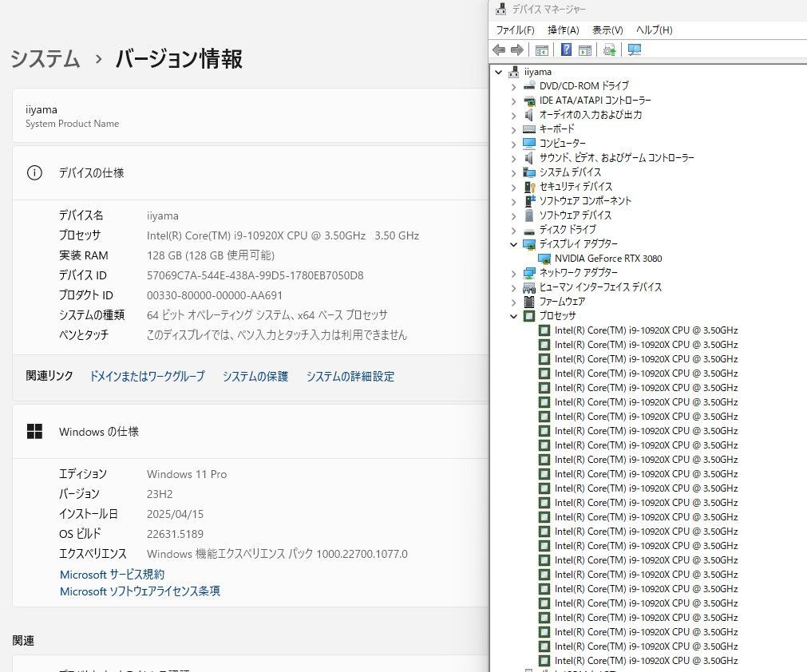Viewport: 807px width, 672px height.
Task: Expand the ネットワーク アダプター node
Action: pos(513,273)
